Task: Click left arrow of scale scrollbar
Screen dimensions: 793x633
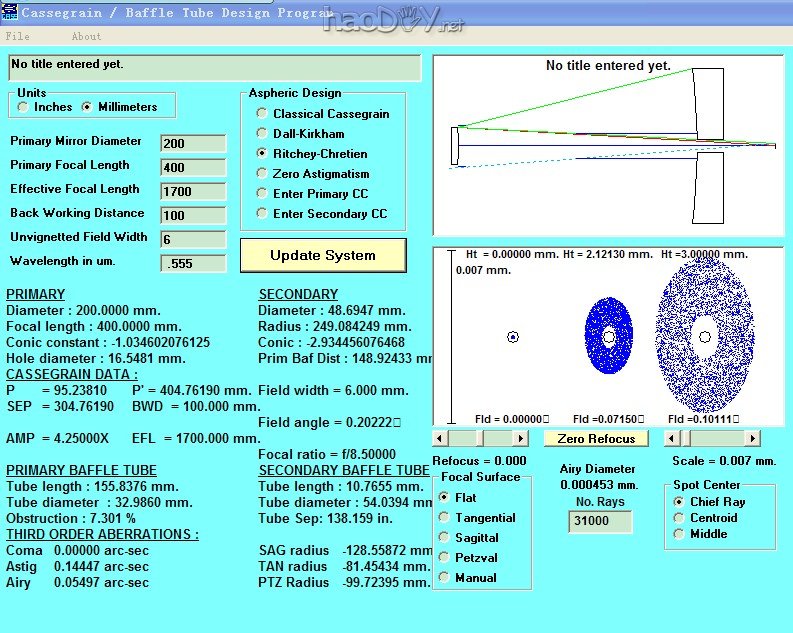Action: click(672, 438)
